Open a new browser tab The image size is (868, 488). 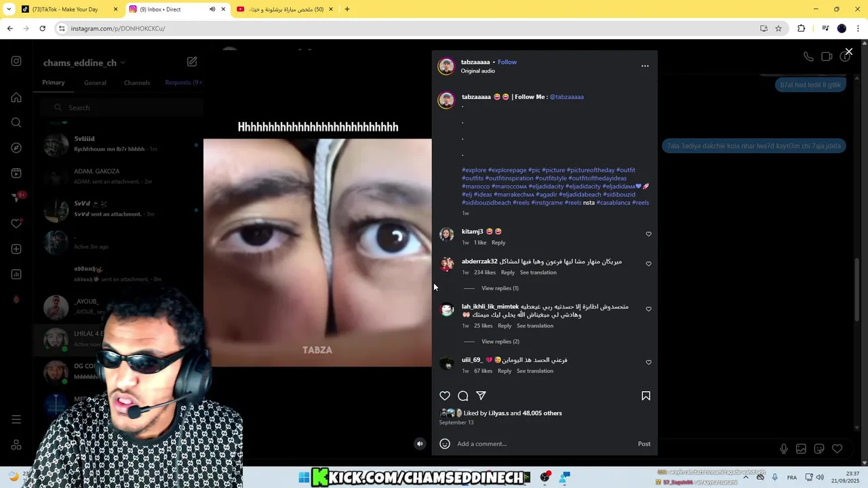coord(347,9)
